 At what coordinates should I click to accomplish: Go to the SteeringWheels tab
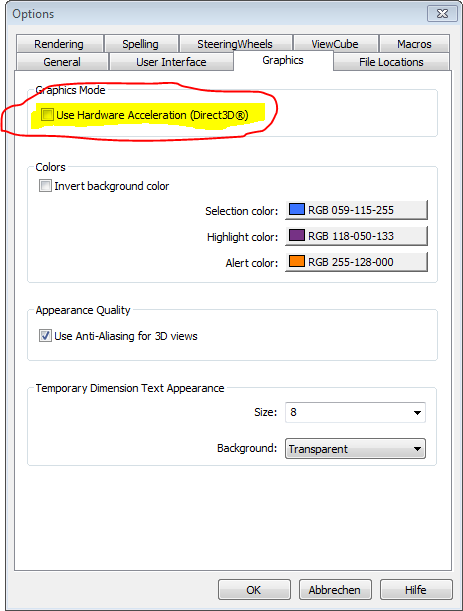tap(235, 44)
